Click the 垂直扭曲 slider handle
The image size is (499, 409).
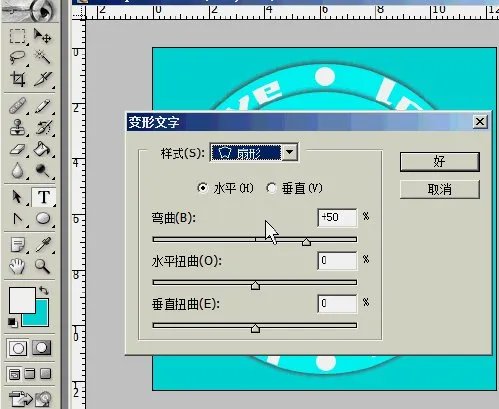pyautogui.click(x=255, y=328)
